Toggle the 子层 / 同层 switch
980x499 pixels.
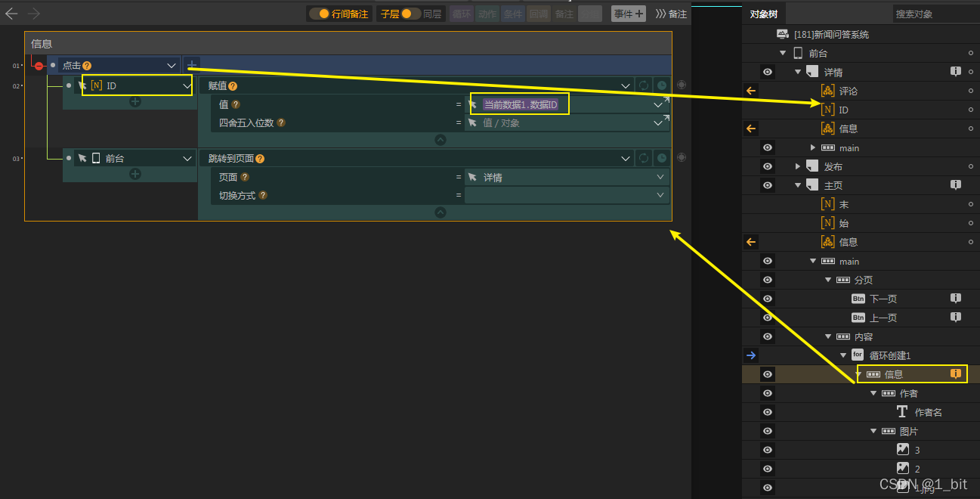pos(411,14)
